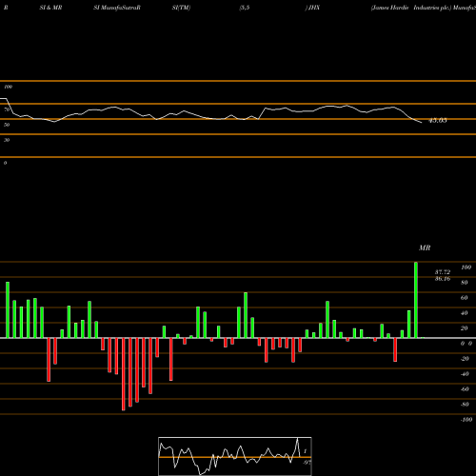Click the RSI value label 45.03
The image size is (476, 476).
[438, 121]
